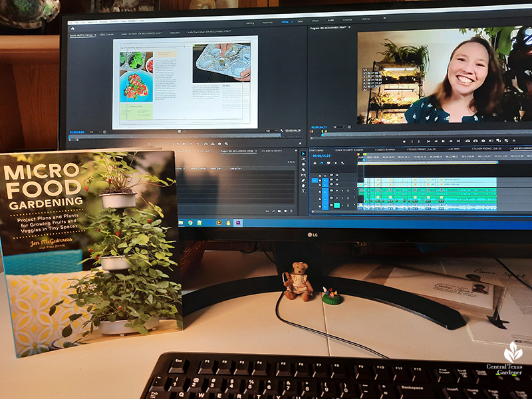Click Extract button in Program monitor

click(475, 141)
